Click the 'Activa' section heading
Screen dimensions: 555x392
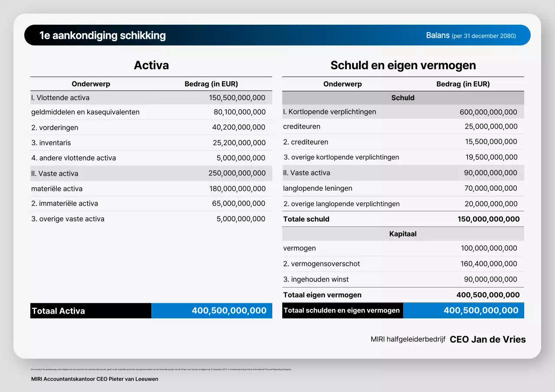point(151,65)
